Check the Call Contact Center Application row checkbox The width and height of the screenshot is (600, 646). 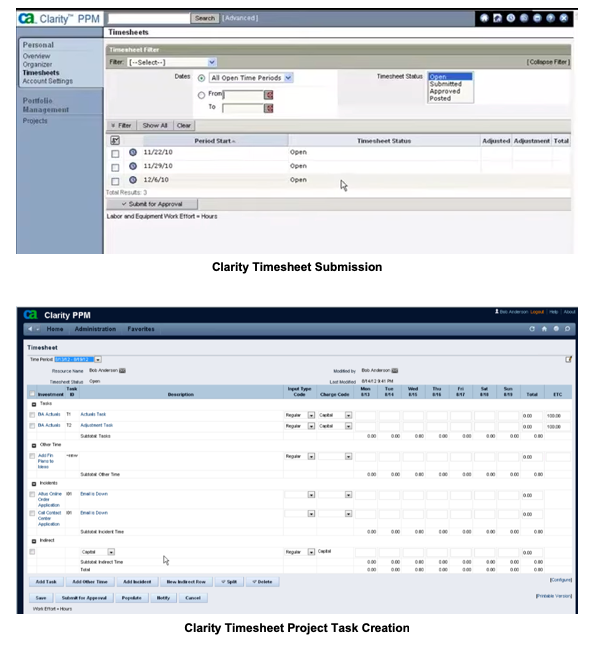[32, 513]
